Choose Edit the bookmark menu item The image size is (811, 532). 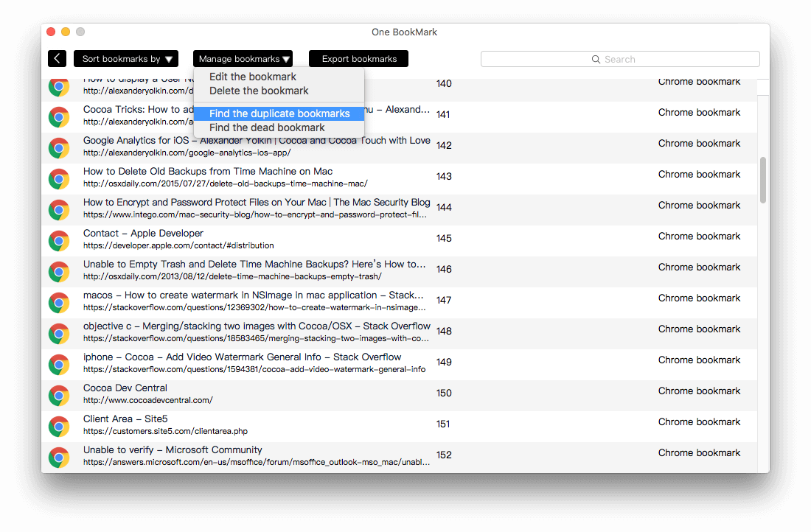[252, 77]
